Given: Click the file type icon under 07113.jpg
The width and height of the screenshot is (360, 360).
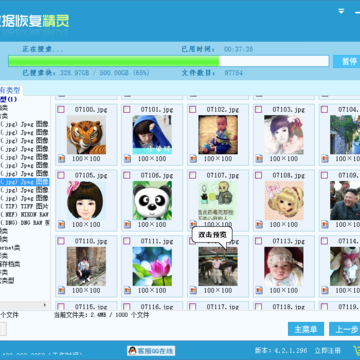Looking at the screenshot, I should pos(259,290).
